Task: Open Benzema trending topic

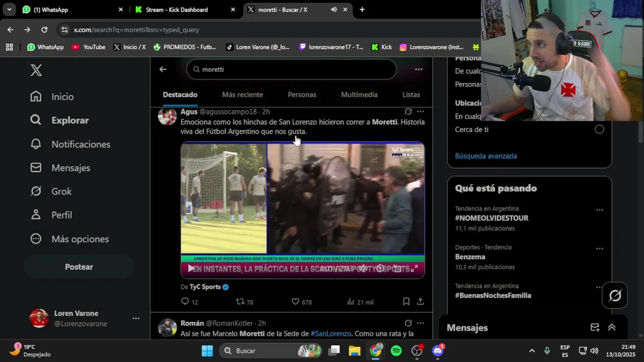Action: click(x=470, y=257)
